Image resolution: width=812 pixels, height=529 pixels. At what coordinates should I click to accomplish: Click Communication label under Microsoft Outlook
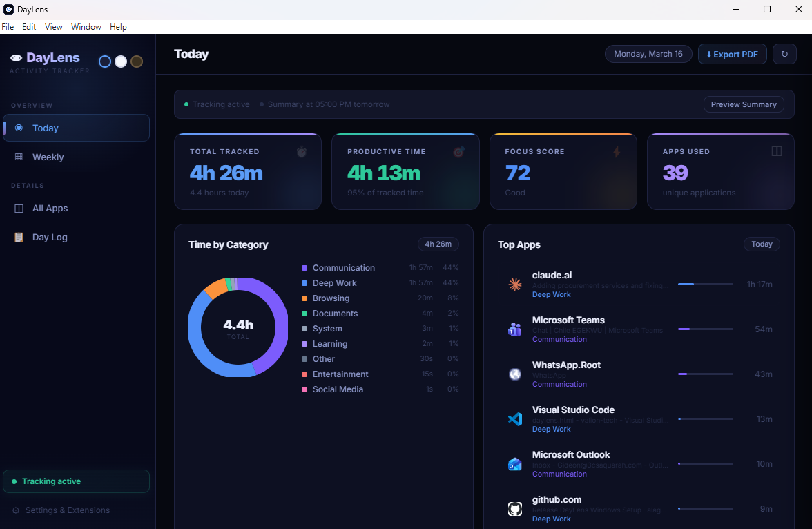tap(559, 474)
